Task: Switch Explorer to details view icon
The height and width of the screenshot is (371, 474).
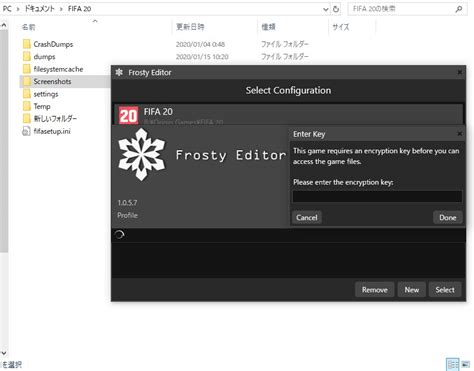Action: tap(453, 364)
